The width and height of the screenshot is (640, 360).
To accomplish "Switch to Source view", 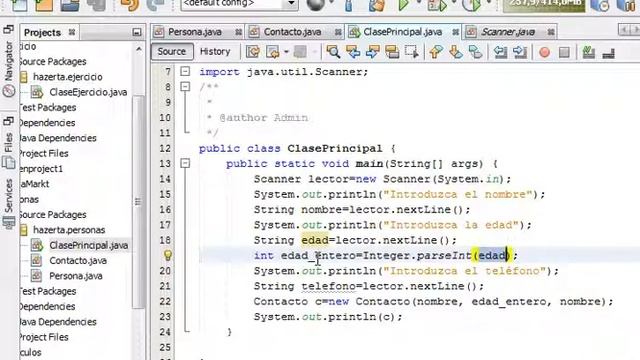I will (171, 51).
